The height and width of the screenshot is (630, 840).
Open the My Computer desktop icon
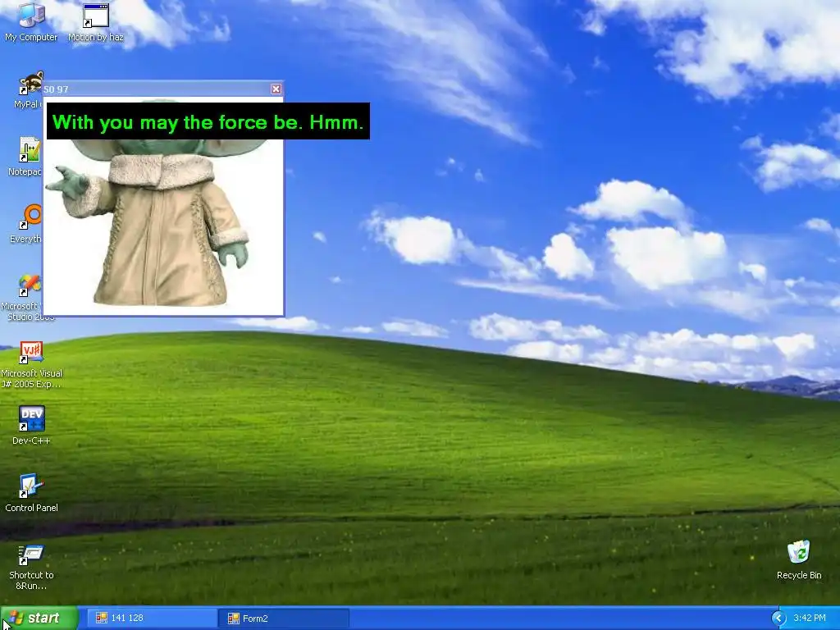(31, 21)
